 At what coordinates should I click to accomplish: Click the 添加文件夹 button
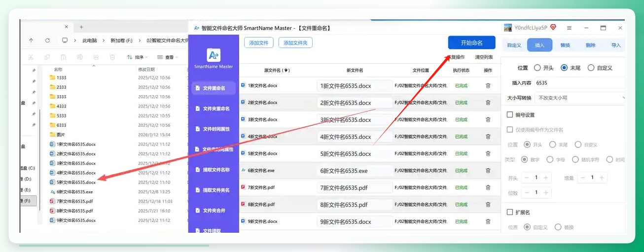[x=295, y=43]
